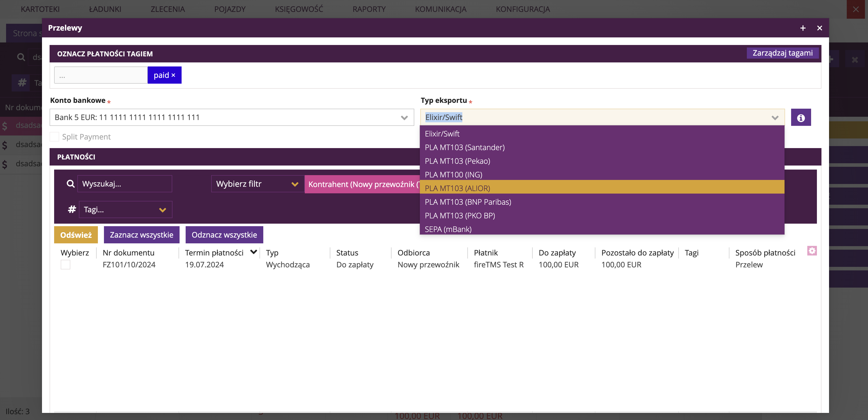Expand the Wybierz filtr dropdown
This screenshot has width=868, height=420.
coord(257,184)
